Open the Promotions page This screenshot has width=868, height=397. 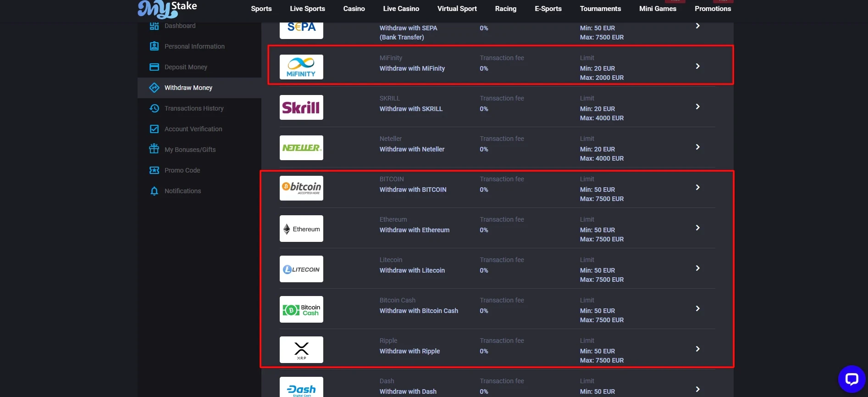point(713,9)
